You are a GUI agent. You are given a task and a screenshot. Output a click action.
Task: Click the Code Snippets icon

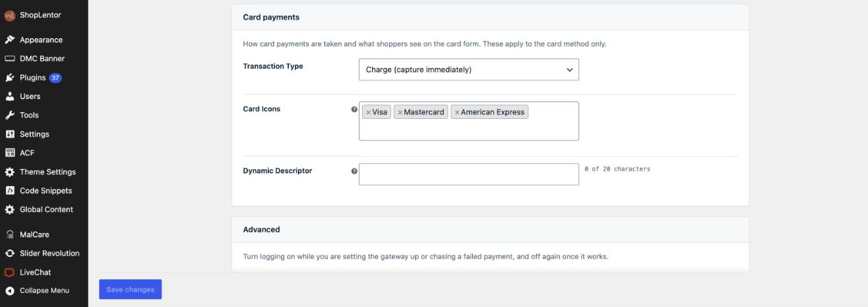tap(10, 191)
